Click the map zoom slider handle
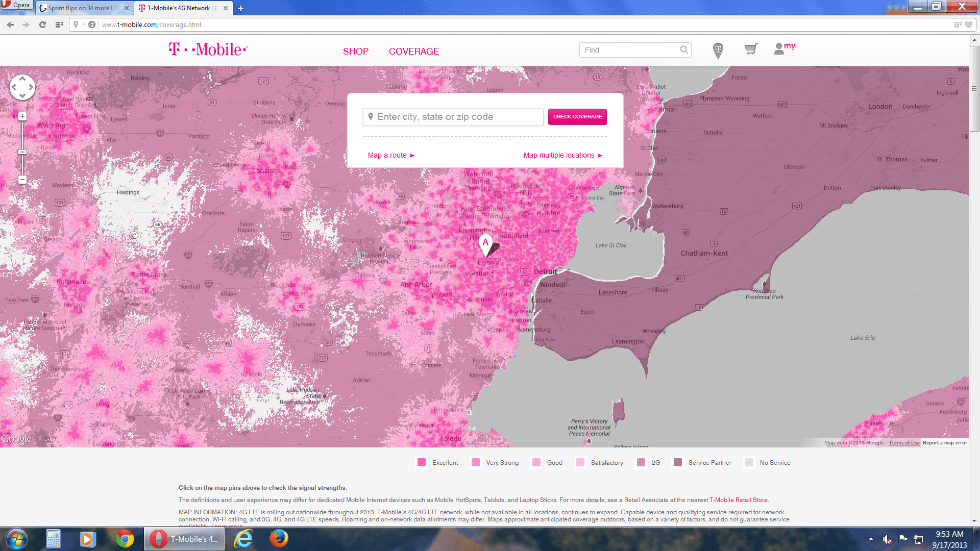 [x=22, y=152]
